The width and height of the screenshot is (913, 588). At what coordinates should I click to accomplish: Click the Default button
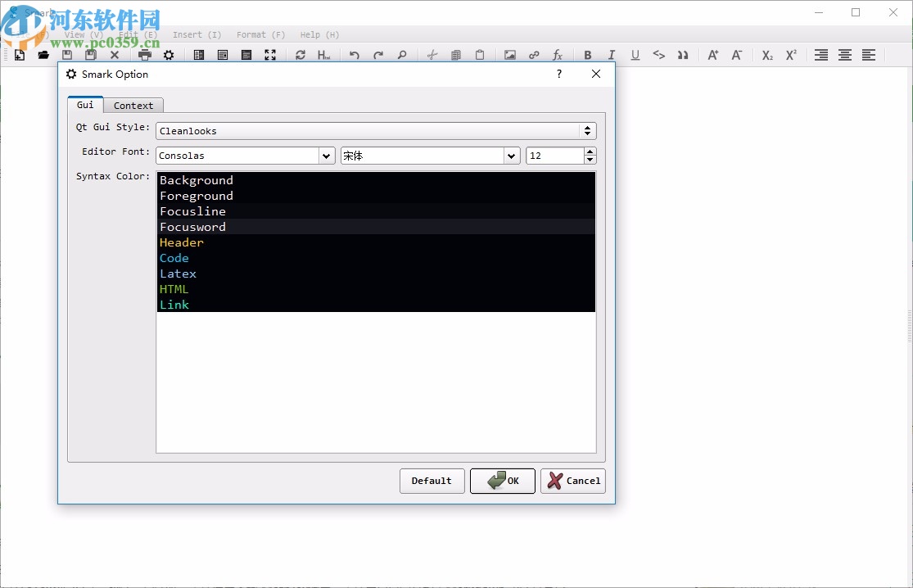coord(432,481)
